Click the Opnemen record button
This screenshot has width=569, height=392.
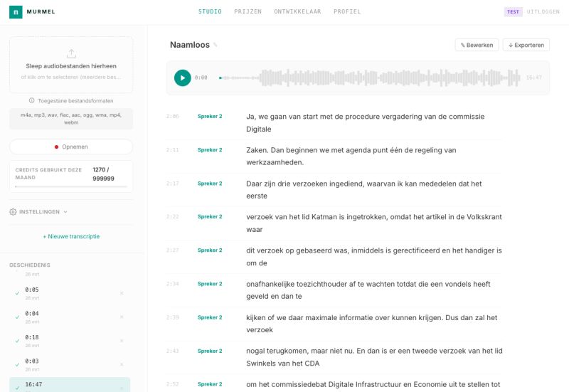[x=71, y=147]
